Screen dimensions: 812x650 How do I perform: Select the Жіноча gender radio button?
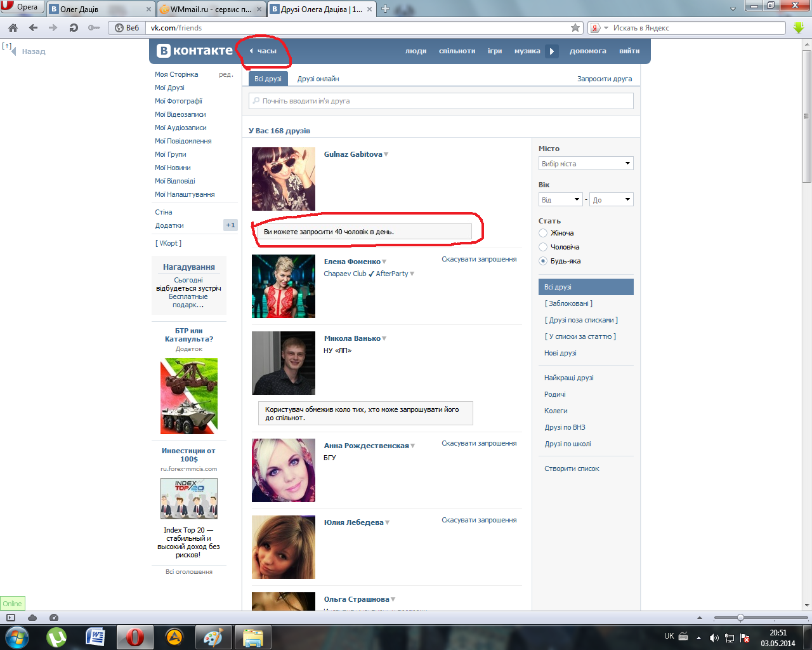(543, 233)
